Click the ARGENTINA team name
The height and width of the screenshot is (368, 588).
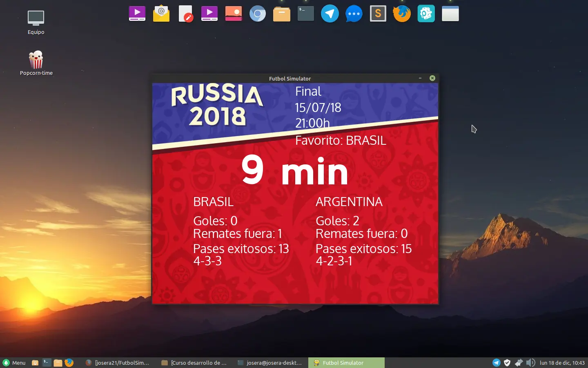[x=349, y=202]
